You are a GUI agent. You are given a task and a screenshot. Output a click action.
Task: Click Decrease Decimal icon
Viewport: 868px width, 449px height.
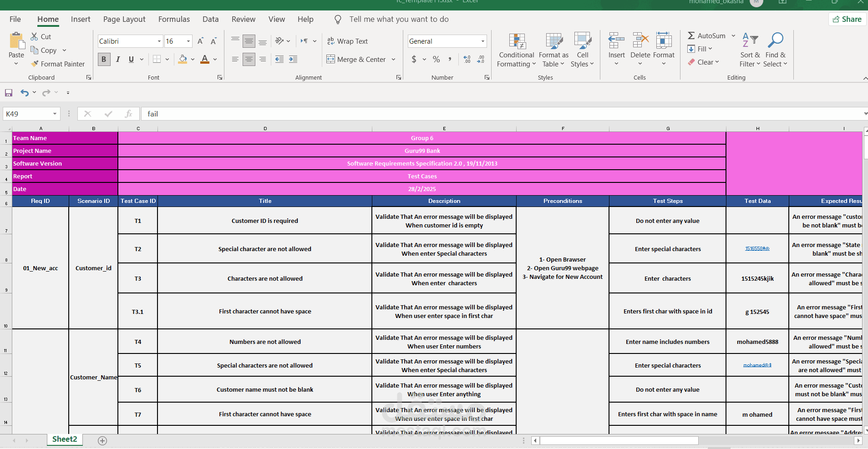click(481, 59)
